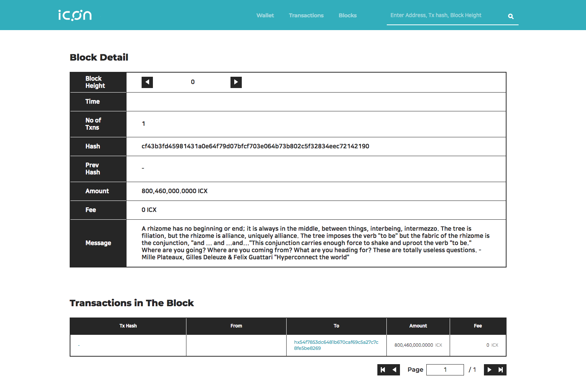This screenshot has width=586, height=392.
Task: Click the Tx Hash column header
Action: click(x=128, y=326)
